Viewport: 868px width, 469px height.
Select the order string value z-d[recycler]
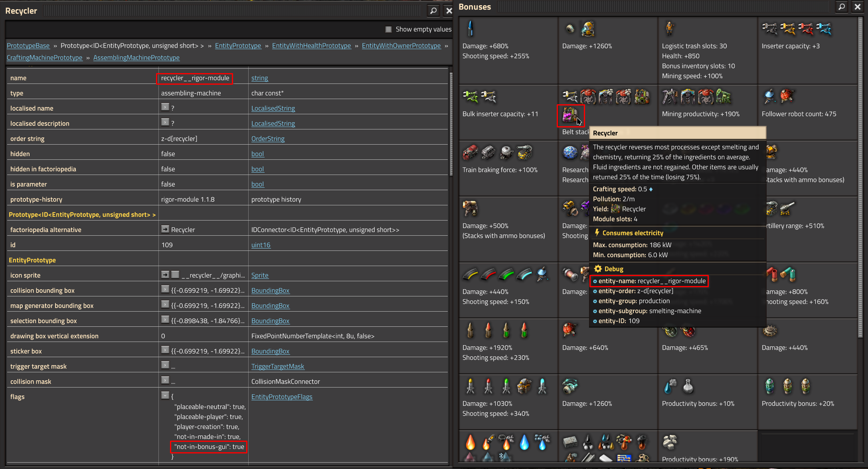click(179, 139)
